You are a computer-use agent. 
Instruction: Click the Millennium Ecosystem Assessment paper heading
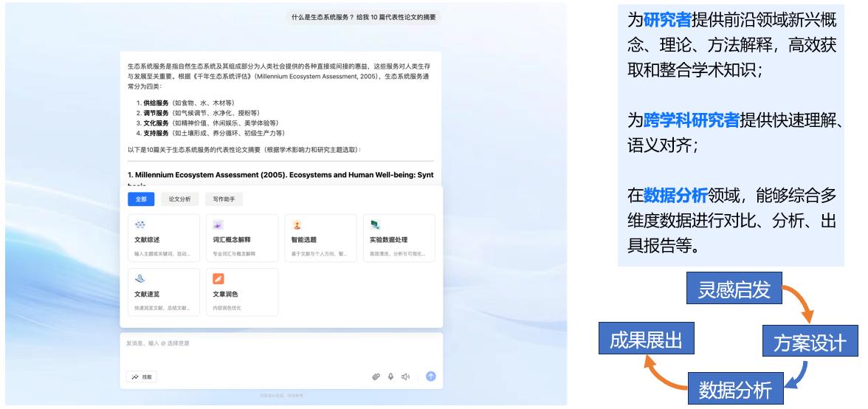click(280, 175)
